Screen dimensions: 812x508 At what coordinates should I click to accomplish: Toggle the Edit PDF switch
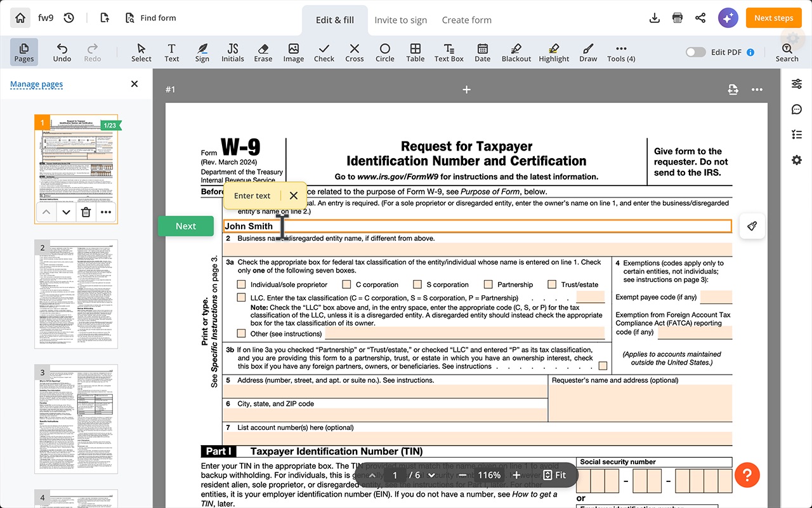click(x=696, y=52)
